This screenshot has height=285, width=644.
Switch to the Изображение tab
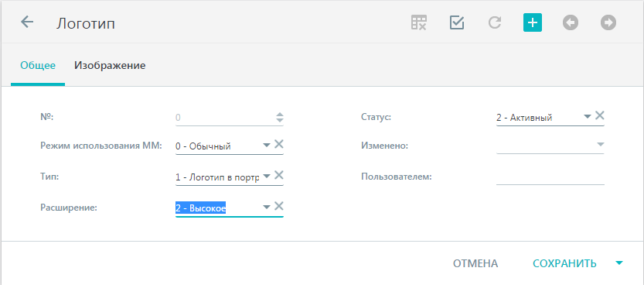pos(110,65)
